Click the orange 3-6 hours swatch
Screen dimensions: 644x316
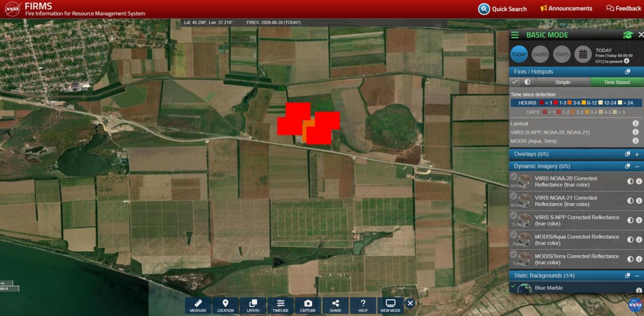pyautogui.click(x=569, y=102)
